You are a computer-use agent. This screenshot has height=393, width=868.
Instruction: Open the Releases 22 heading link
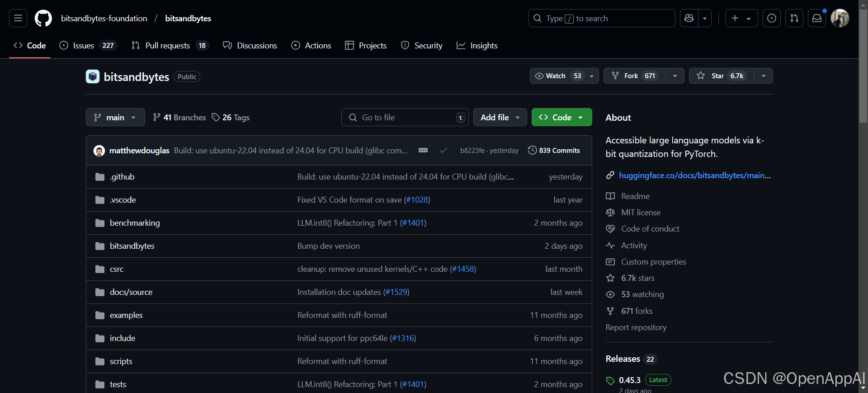(x=631, y=359)
